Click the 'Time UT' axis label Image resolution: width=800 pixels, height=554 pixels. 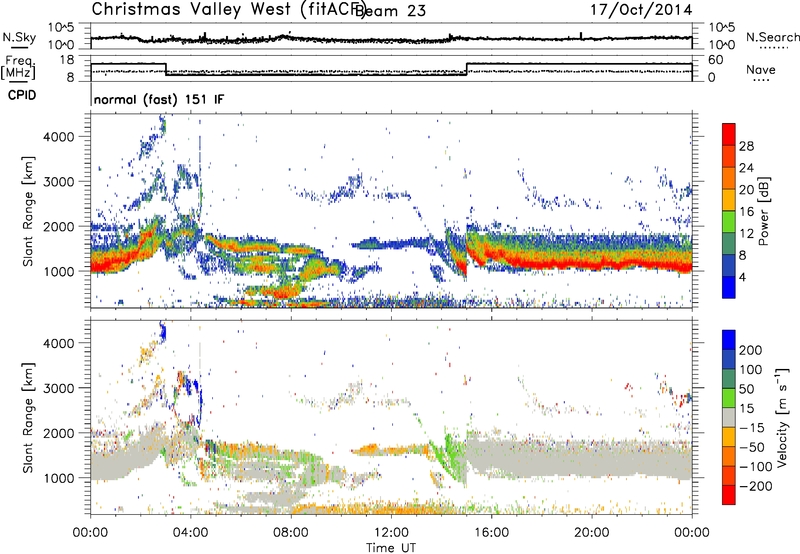click(x=391, y=547)
